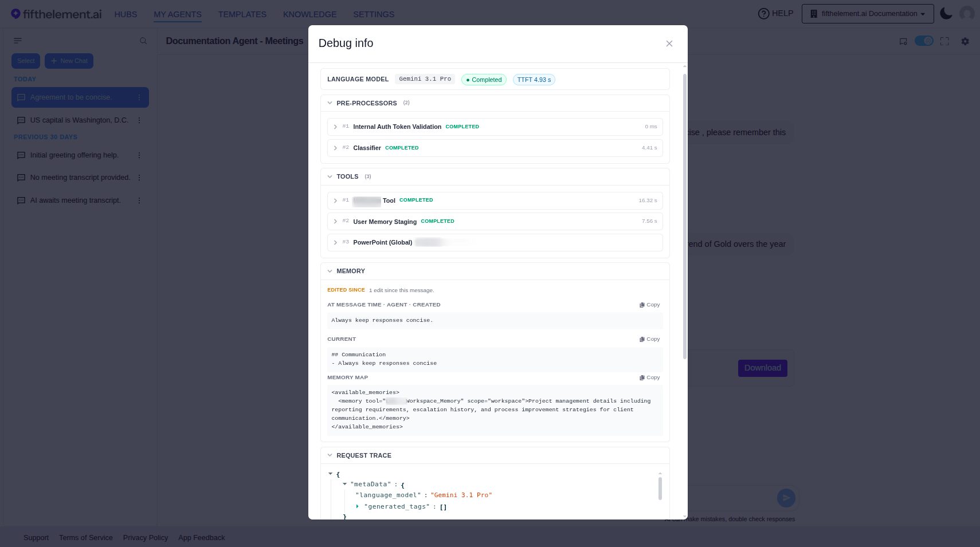Close the Debug info dialog
980x547 pixels.
click(669, 44)
